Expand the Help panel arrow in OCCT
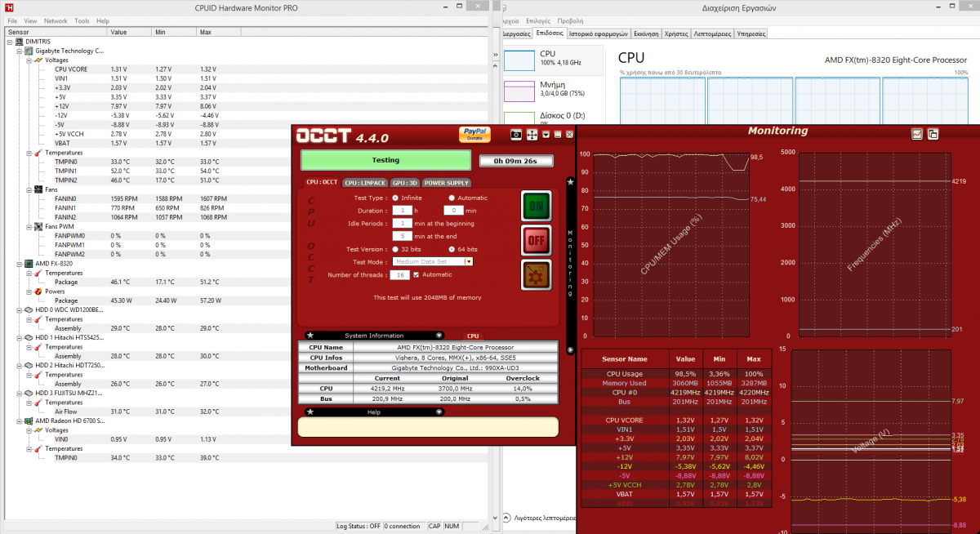This screenshot has height=534, width=980. coord(439,412)
